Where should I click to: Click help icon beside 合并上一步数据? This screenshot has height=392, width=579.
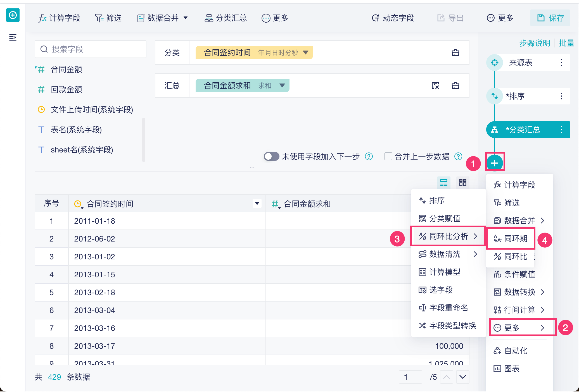[458, 156]
